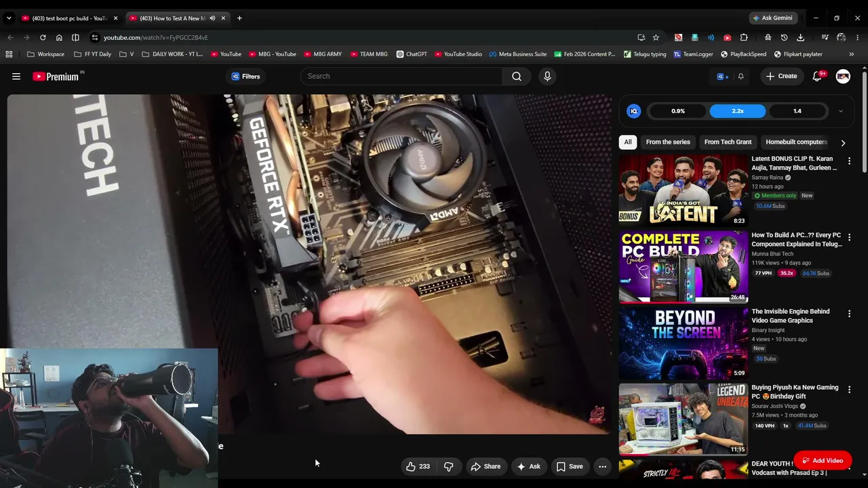
Task: Open options for How To Build A PC video
Action: [x=849, y=238]
